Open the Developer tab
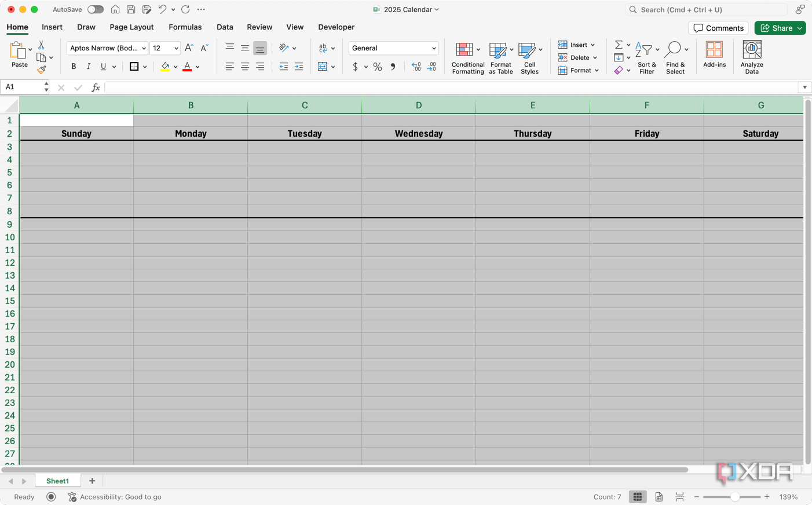 (336, 27)
